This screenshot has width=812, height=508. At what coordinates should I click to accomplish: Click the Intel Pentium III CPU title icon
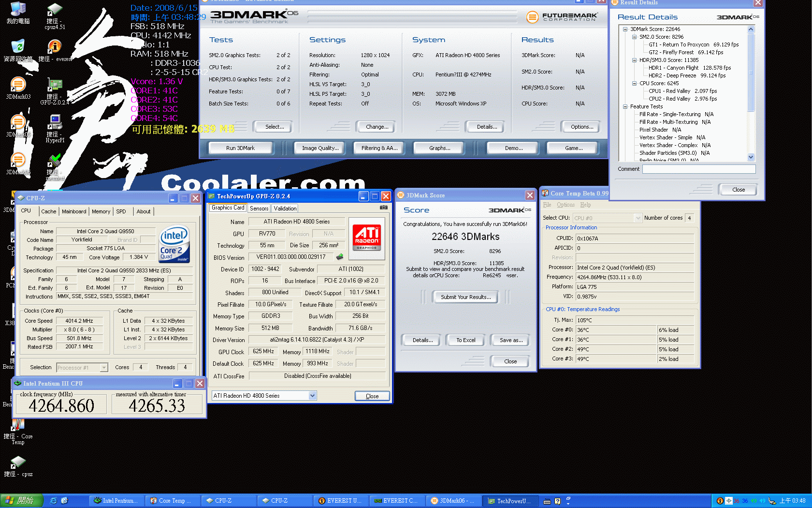click(x=18, y=383)
